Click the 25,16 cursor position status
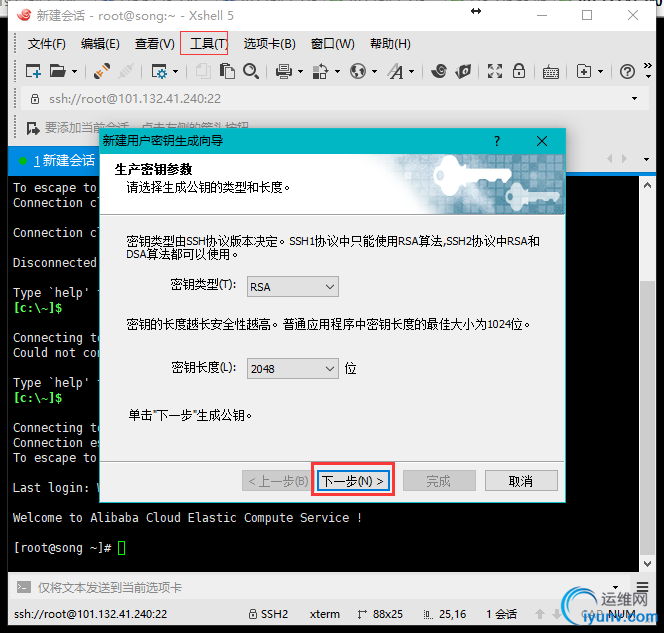The width and height of the screenshot is (664, 633). [445, 614]
